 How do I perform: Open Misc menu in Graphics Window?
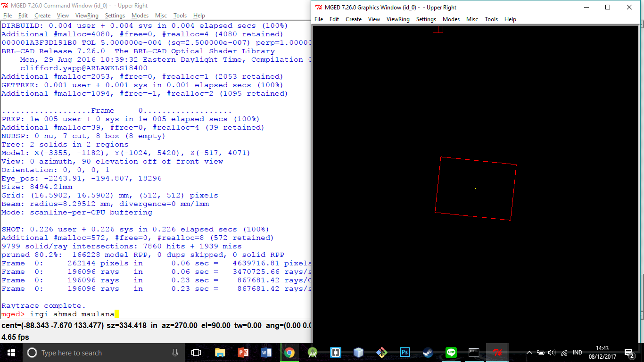[472, 19]
